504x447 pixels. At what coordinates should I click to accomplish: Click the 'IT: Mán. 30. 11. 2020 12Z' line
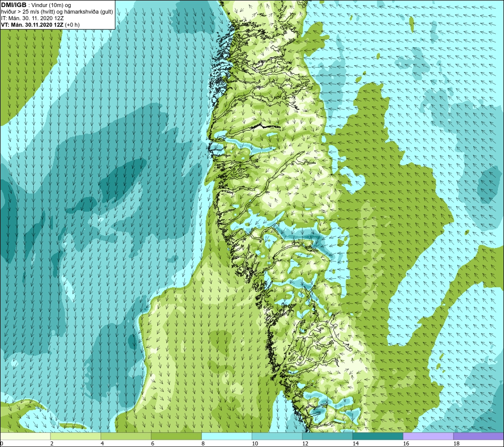pos(32,18)
